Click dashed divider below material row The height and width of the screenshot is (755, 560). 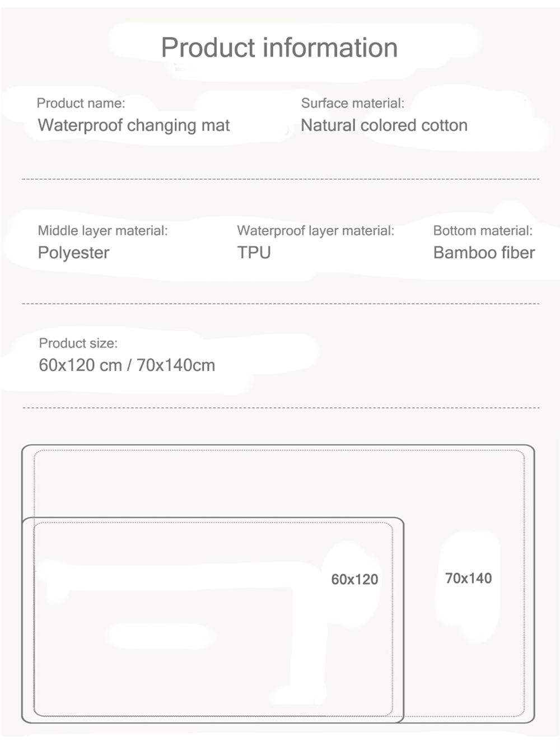(x=280, y=304)
